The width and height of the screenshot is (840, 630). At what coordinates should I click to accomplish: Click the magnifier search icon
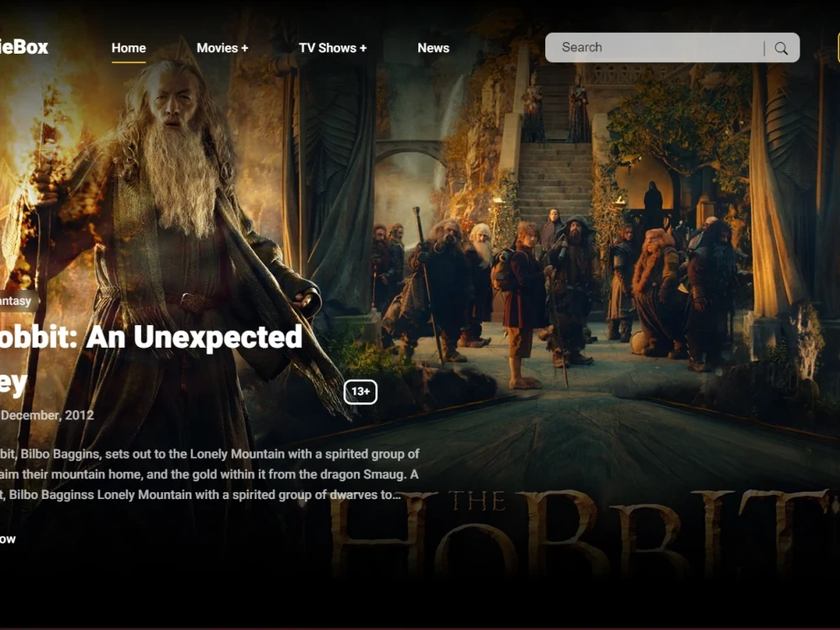pos(781,48)
